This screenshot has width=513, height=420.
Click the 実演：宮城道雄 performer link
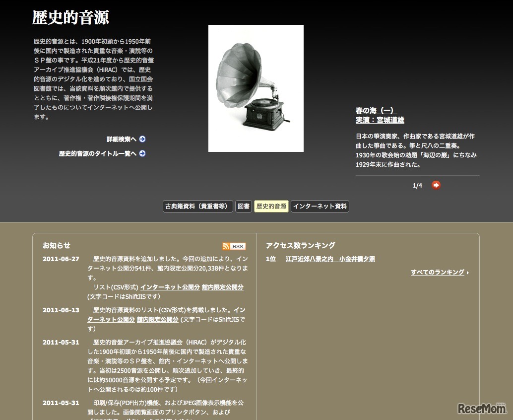click(379, 120)
